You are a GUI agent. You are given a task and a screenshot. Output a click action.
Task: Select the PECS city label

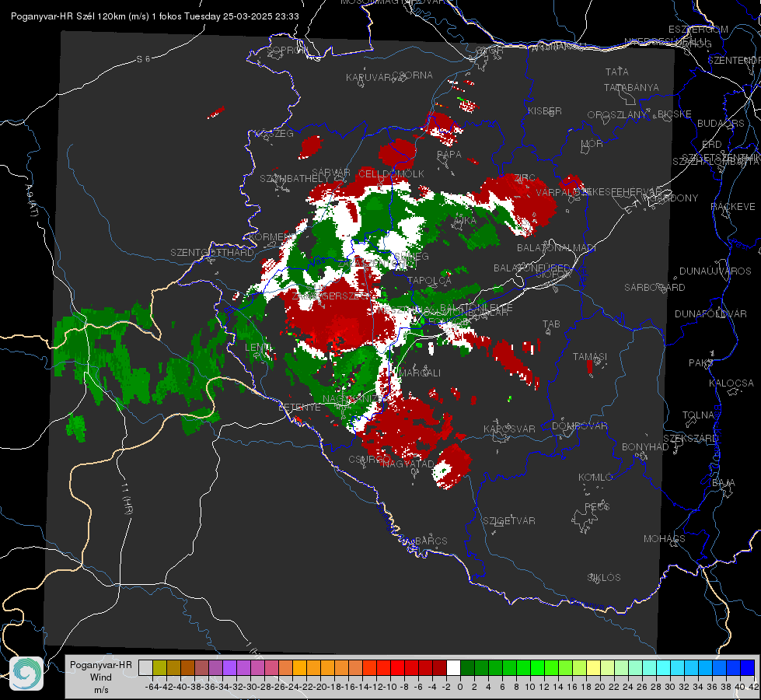coord(596,506)
